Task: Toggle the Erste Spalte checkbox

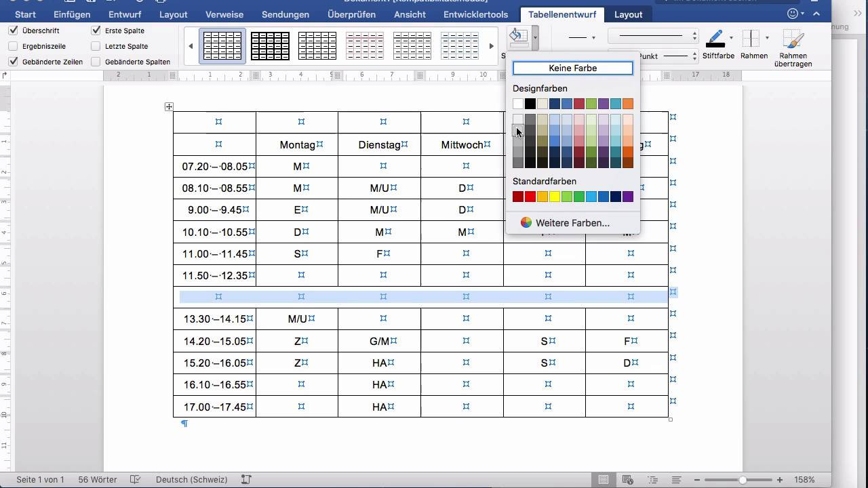Action: 96,30
